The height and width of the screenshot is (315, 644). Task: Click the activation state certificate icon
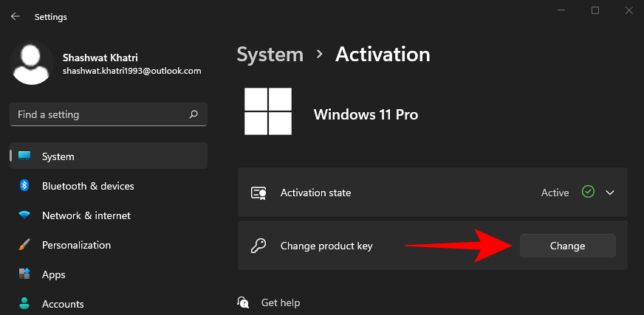pos(258,193)
